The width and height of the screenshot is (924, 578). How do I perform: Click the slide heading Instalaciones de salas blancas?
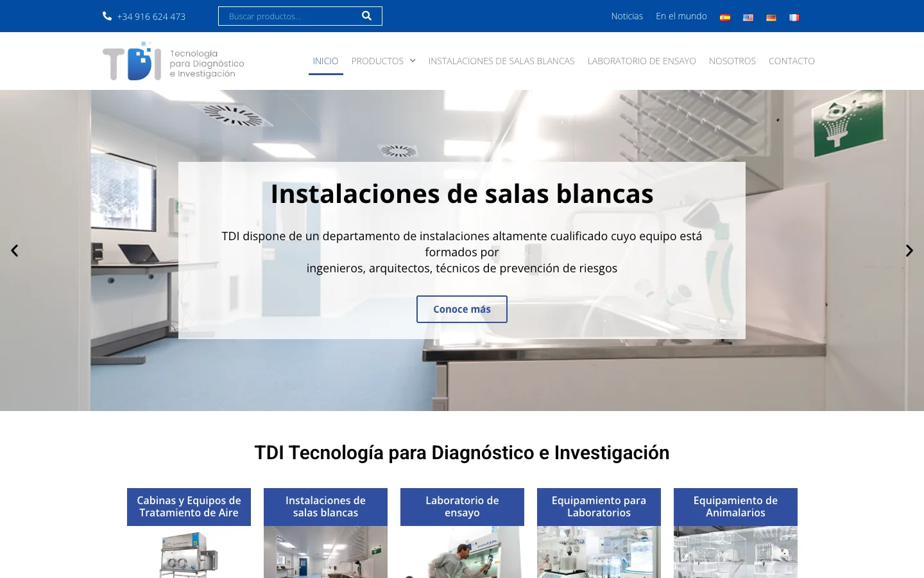[x=462, y=194]
